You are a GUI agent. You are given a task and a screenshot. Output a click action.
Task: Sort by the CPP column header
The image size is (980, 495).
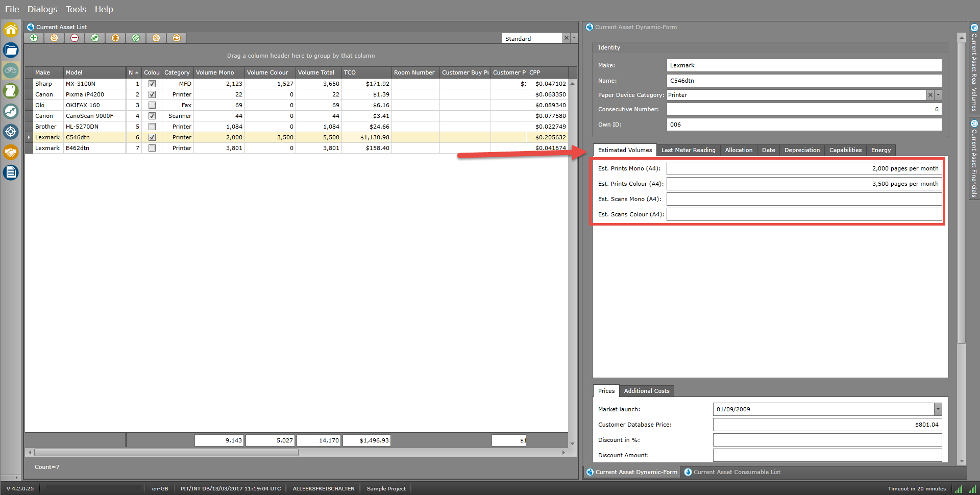point(547,72)
